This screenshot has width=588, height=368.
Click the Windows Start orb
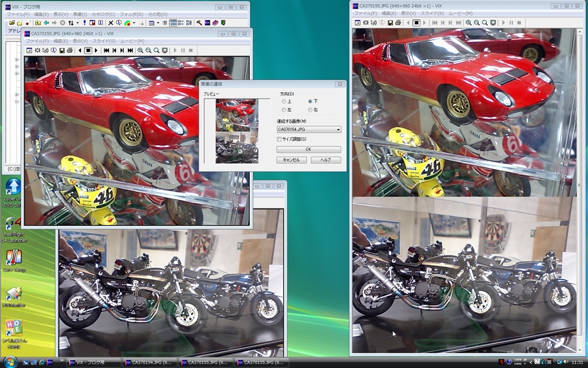(9, 362)
